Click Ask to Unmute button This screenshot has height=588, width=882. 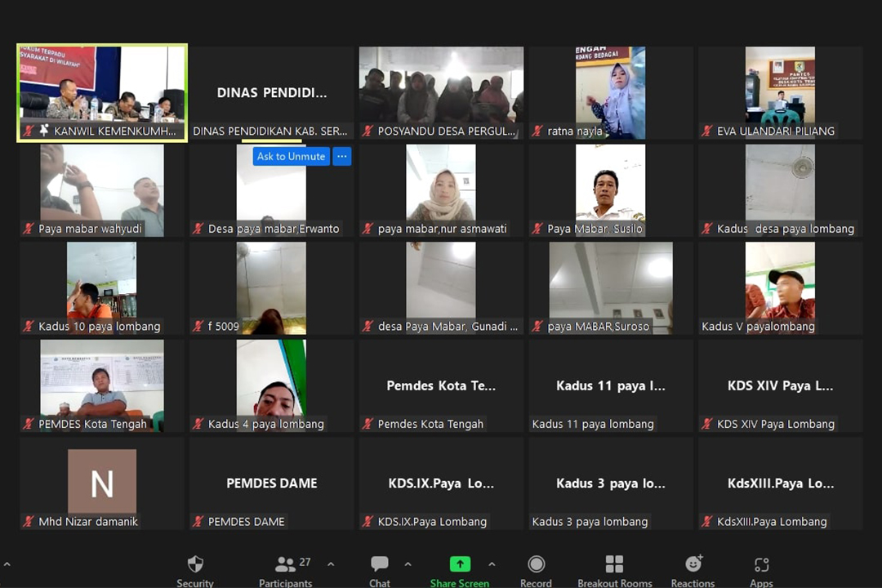291,156
